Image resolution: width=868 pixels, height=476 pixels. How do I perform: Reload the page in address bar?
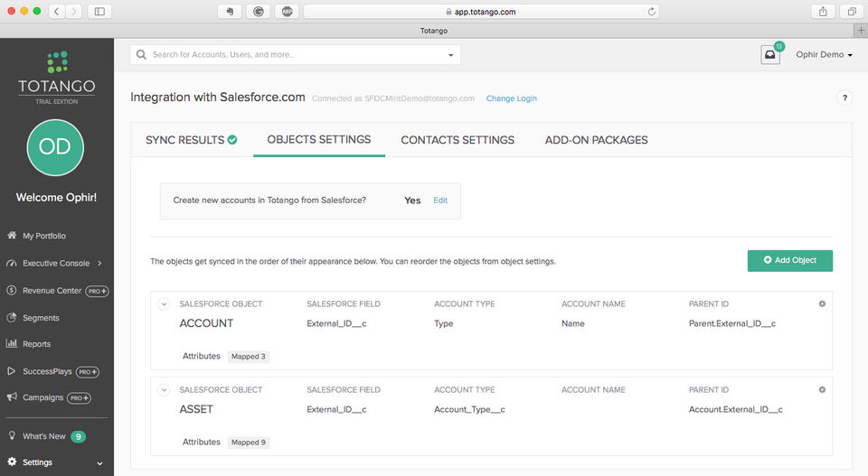click(x=652, y=11)
